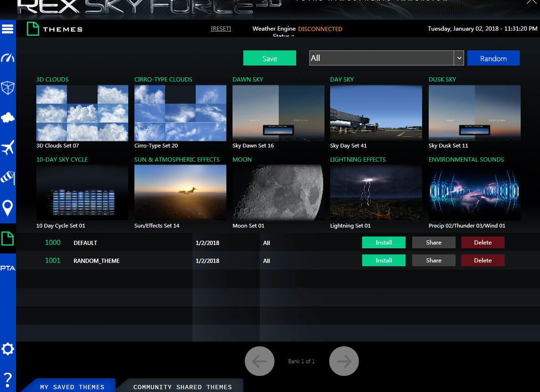
Task: Click the DISCONNECTED weather engine status
Action: click(x=320, y=29)
